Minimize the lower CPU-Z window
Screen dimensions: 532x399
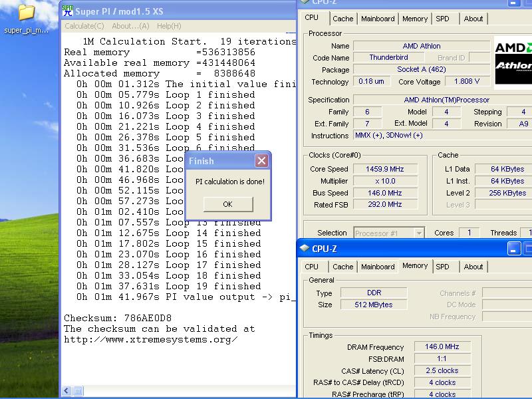[x=513, y=248]
